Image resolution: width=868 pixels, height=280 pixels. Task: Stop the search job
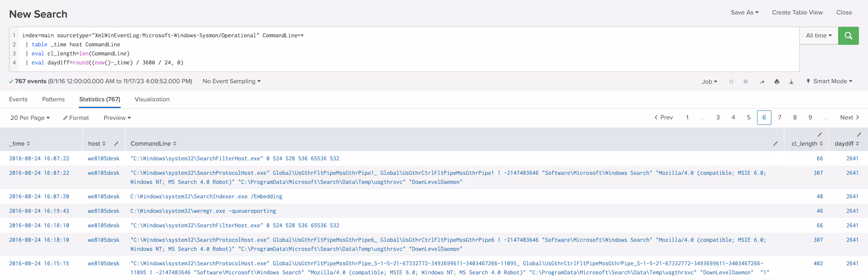pos(746,81)
